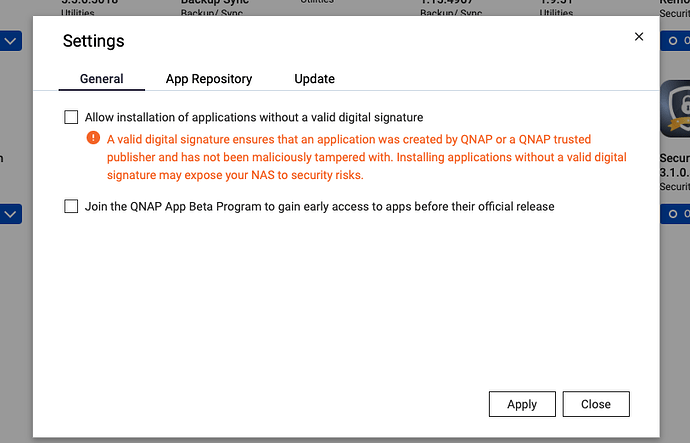
Task: Enable installation without valid digital signature
Action: (x=71, y=117)
